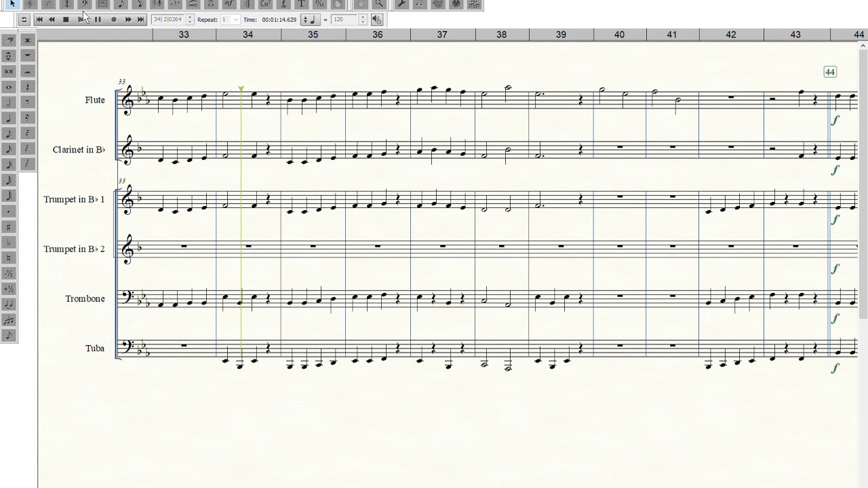Select the Resize (%) tool
The height and width of the screenshot is (488, 868).
tap(319, 4)
